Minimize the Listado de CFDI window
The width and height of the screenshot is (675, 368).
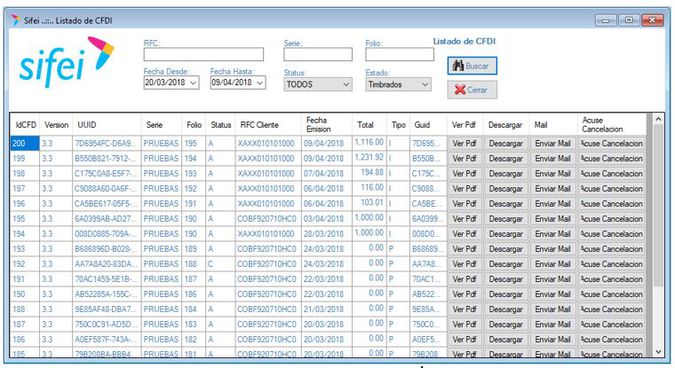(x=606, y=20)
